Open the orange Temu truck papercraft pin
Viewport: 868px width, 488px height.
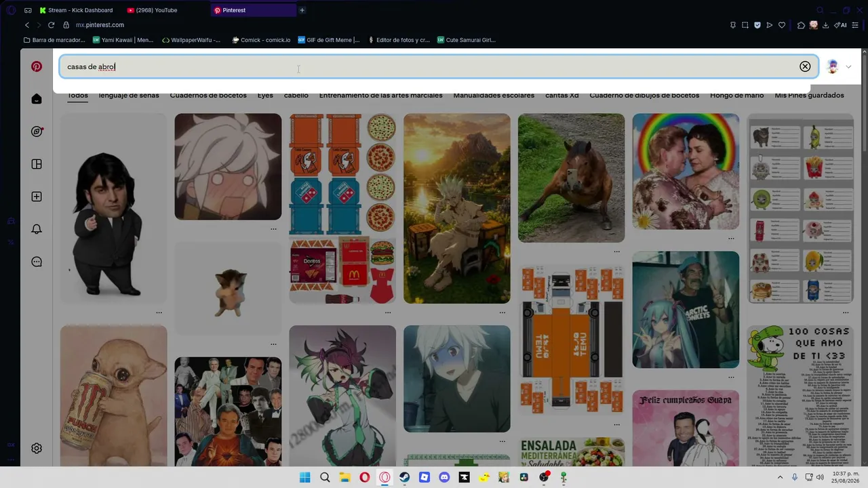tap(571, 340)
